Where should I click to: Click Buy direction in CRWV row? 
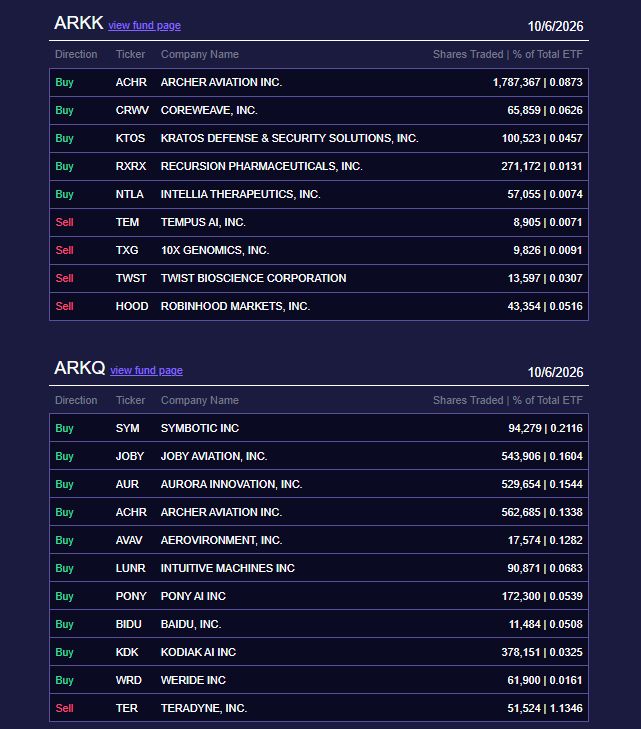coord(64,110)
